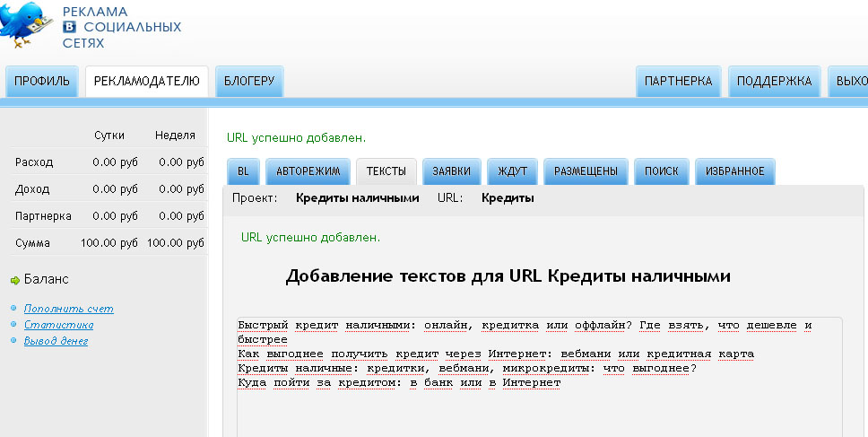
Task: Click the VK icon in the header
Action: [x=70, y=27]
